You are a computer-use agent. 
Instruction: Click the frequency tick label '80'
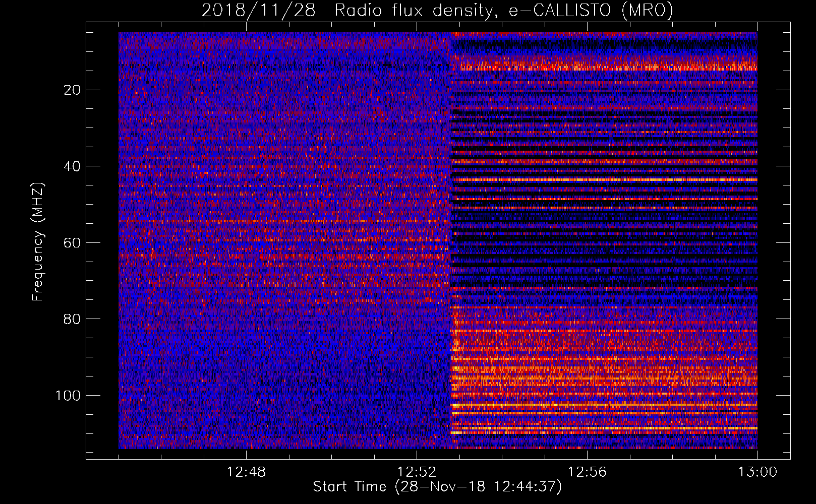click(73, 319)
